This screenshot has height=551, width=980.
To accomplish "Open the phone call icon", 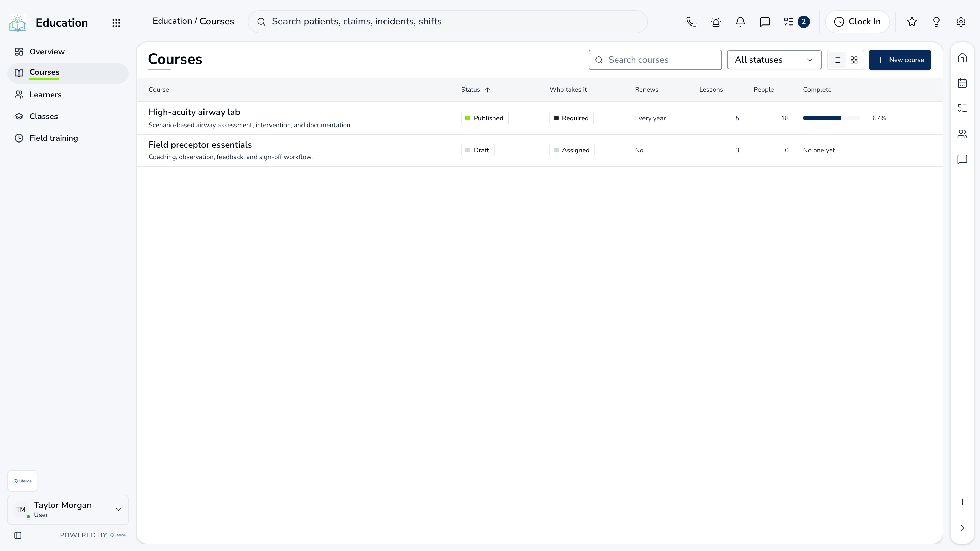I will 691,22.
